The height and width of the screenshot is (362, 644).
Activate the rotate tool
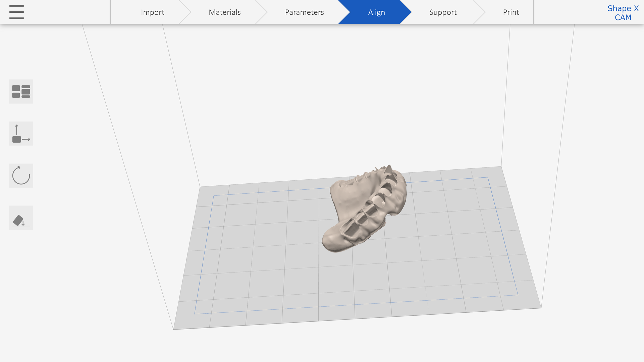pyautogui.click(x=21, y=176)
